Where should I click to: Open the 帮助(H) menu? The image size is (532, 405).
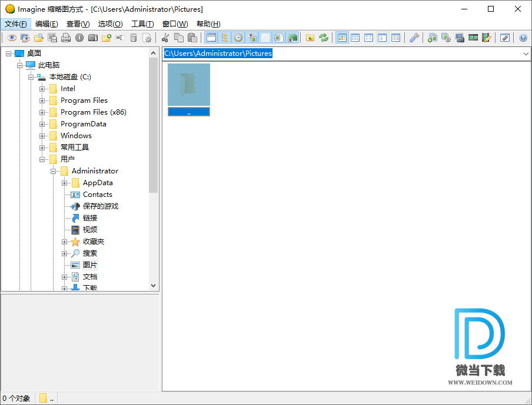pyautogui.click(x=208, y=24)
